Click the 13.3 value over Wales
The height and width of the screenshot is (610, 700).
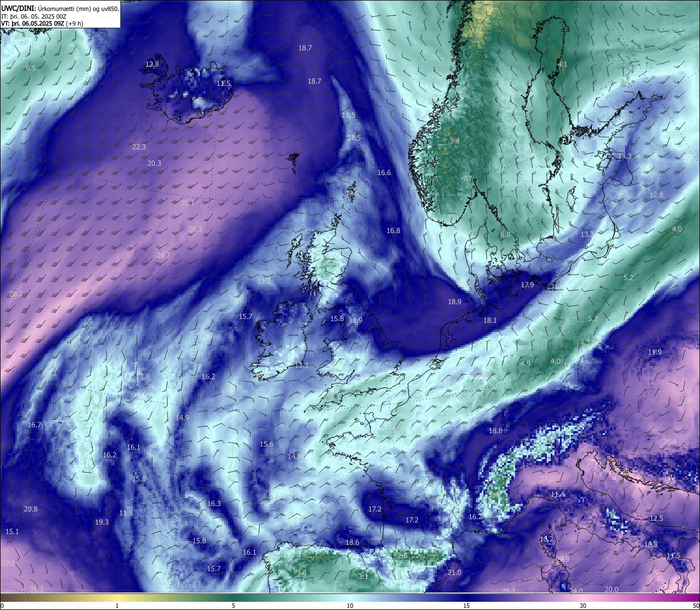click(x=301, y=365)
